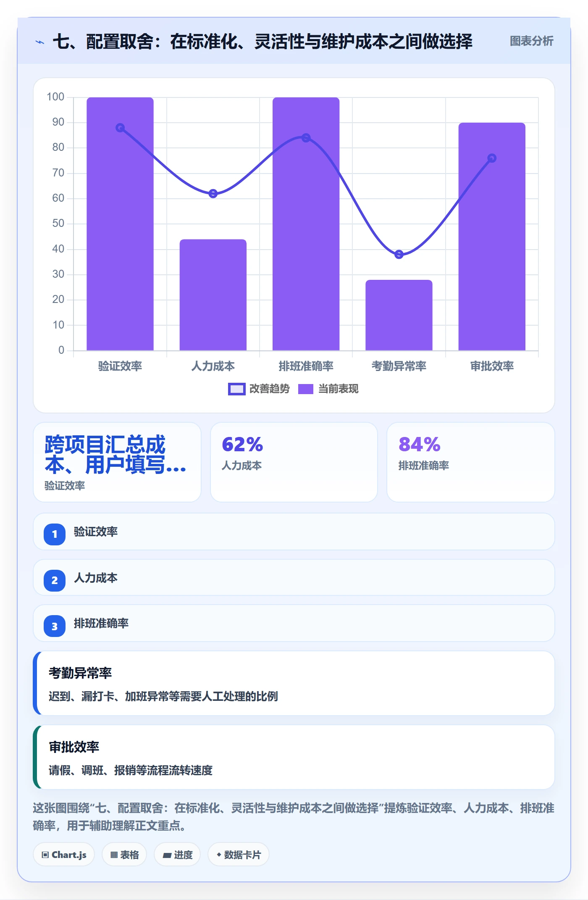Click the 表格 tag chip
This screenshot has width=588, height=900.
coord(124,855)
